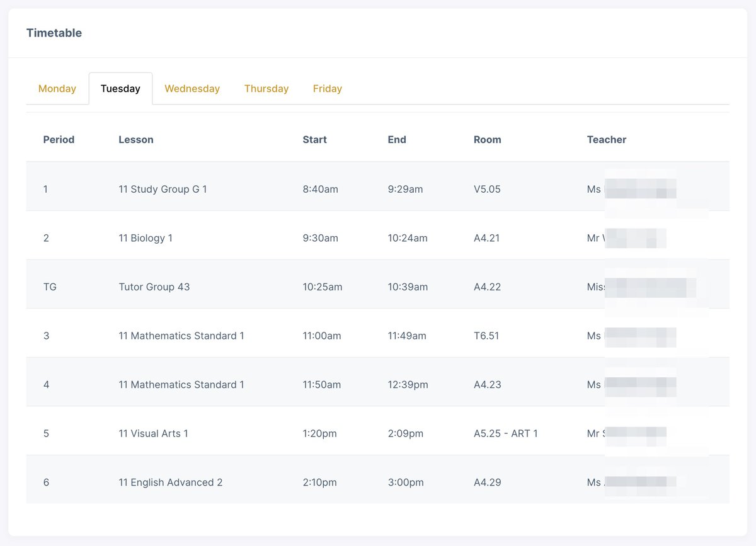Viewport: 756px width, 546px height.
Task: Click the Lesson column header
Action: pyautogui.click(x=136, y=139)
